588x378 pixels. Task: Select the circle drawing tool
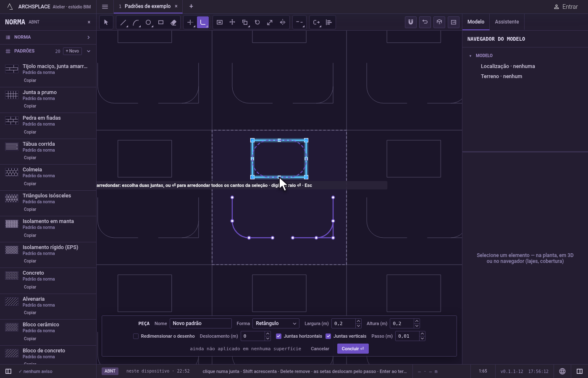148,22
